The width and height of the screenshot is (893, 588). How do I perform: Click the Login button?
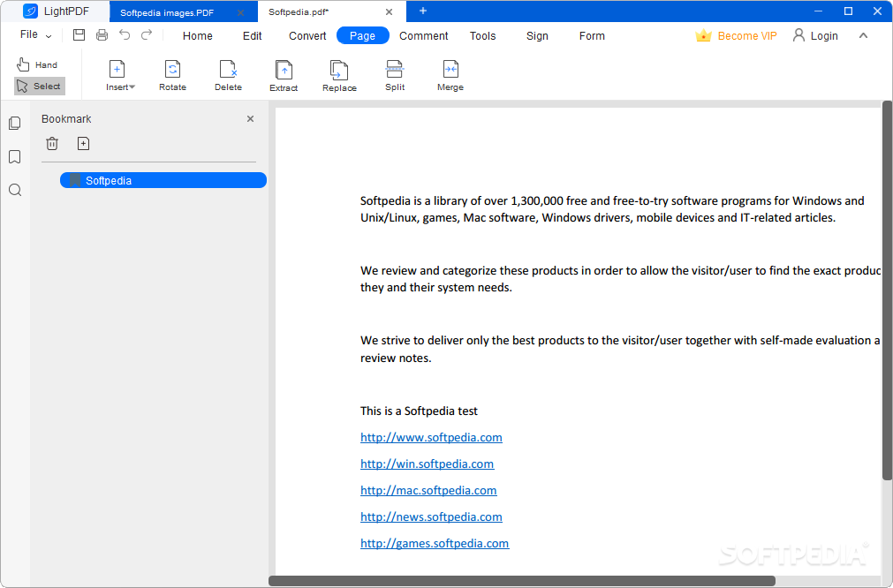(x=815, y=36)
